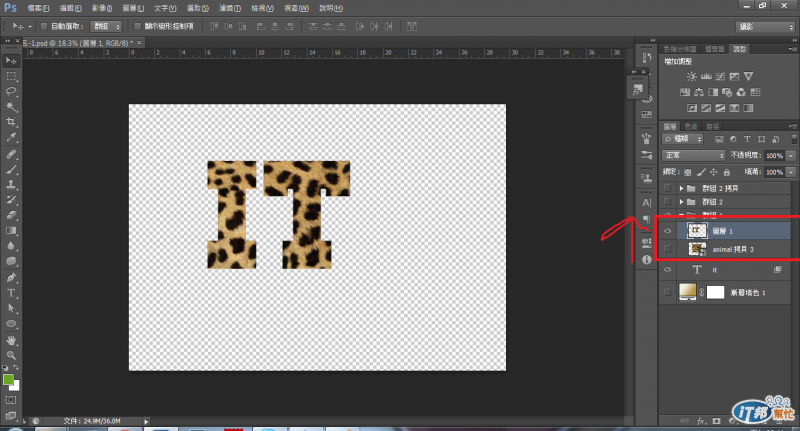Filter layers by type layers (T icon)

point(747,139)
